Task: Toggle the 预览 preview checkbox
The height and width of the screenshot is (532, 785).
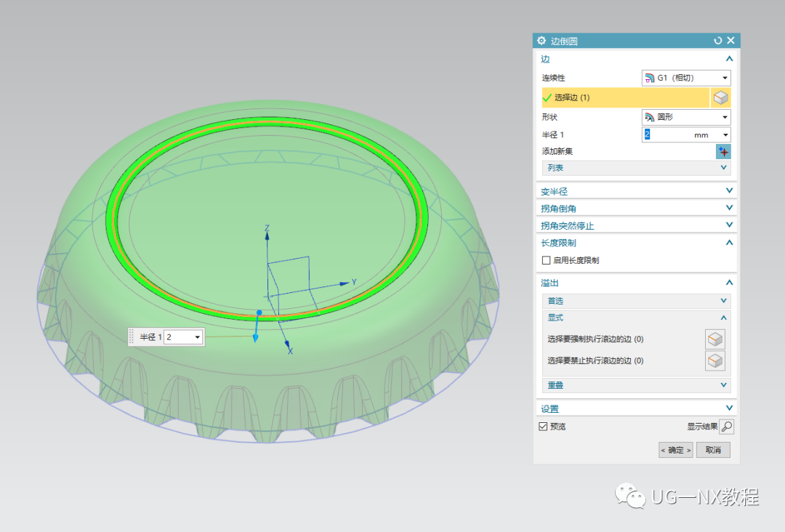Action: point(543,427)
